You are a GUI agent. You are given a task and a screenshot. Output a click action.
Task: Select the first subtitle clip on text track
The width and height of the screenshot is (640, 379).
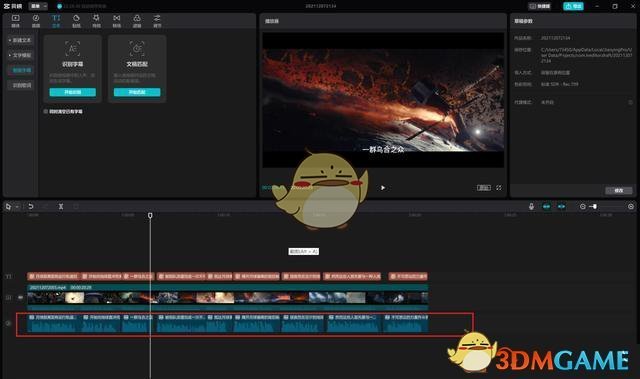pyautogui.click(x=53, y=276)
